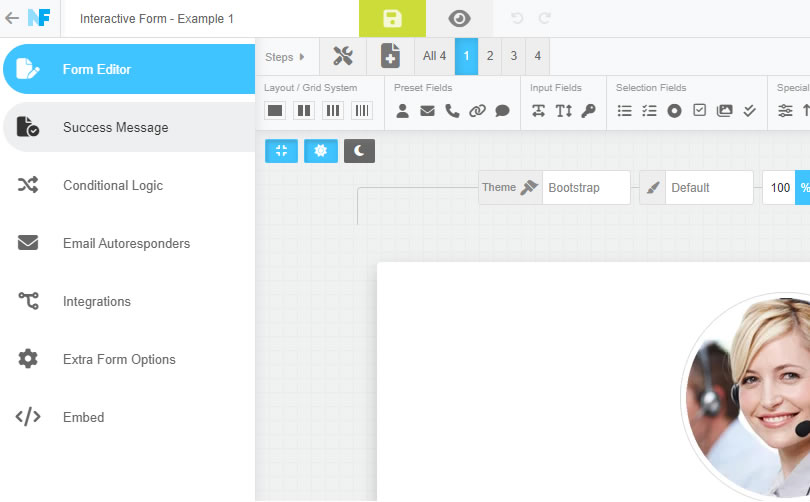
Task: Add the message comment preset field
Action: click(x=502, y=111)
